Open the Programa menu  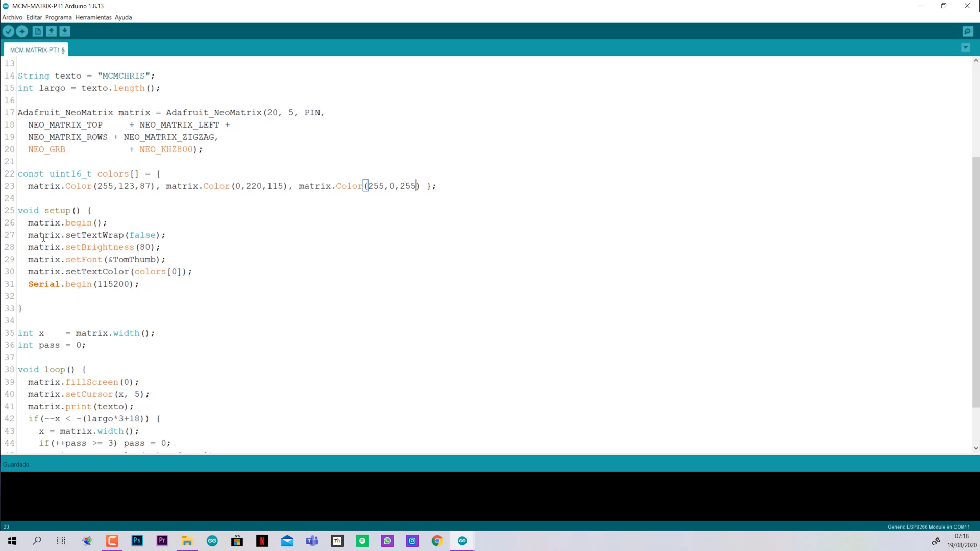[x=59, y=17]
